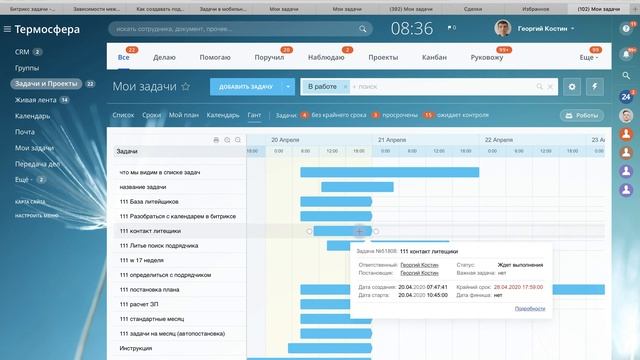The width and height of the screenshot is (640, 360).
Task: Switch to the Наблюдаю tab
Action: (326, 58)
